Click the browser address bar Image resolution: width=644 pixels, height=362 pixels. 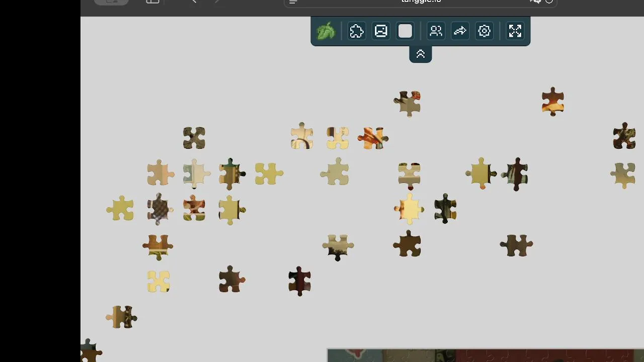(x=421, y=2)
